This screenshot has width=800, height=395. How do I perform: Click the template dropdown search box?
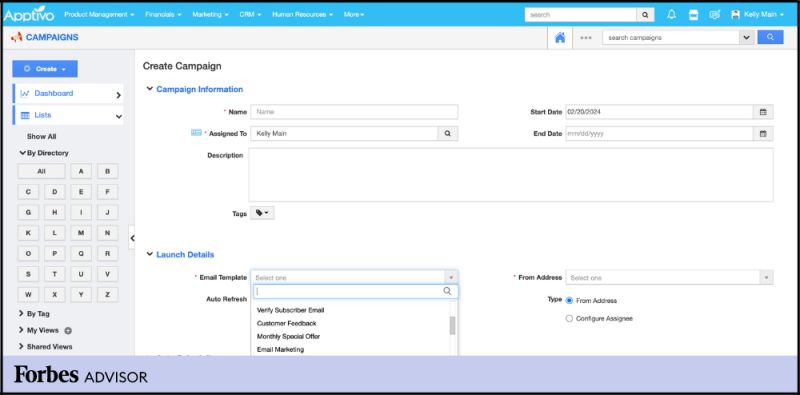(x=356, y=291)
